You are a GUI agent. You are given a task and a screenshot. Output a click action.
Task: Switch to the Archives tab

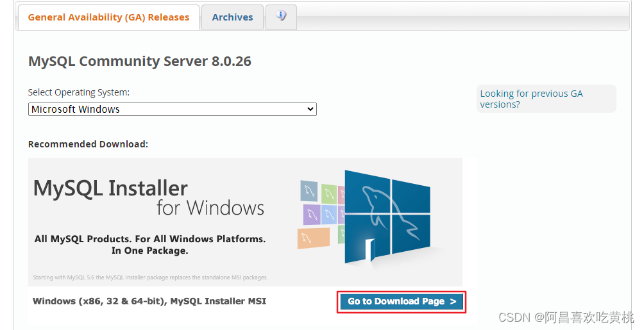[232, 17]
